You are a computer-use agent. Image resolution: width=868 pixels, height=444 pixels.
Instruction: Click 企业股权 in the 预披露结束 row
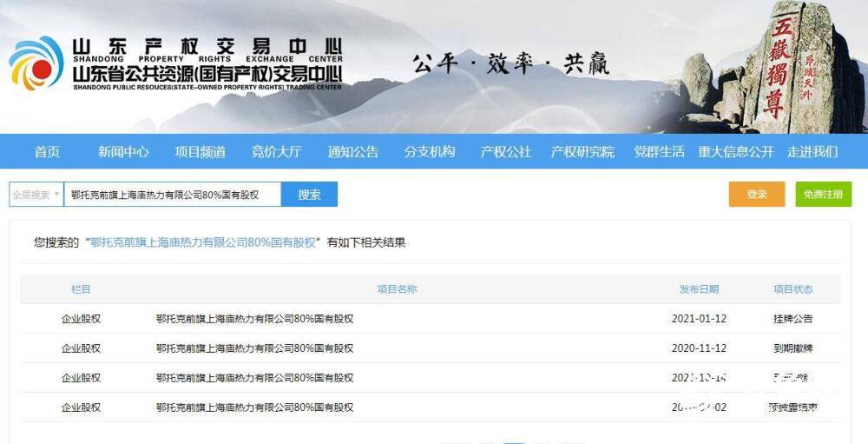81,408
